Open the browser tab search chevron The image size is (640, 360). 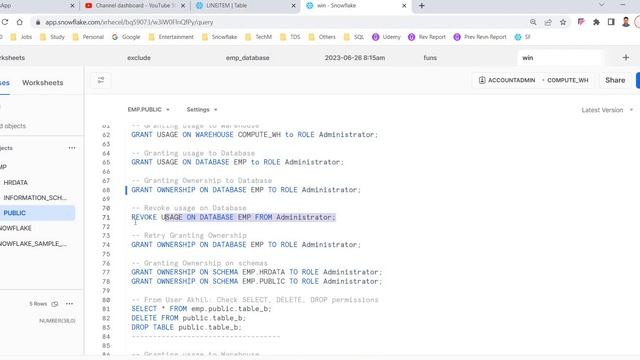[x=602, y=5]
